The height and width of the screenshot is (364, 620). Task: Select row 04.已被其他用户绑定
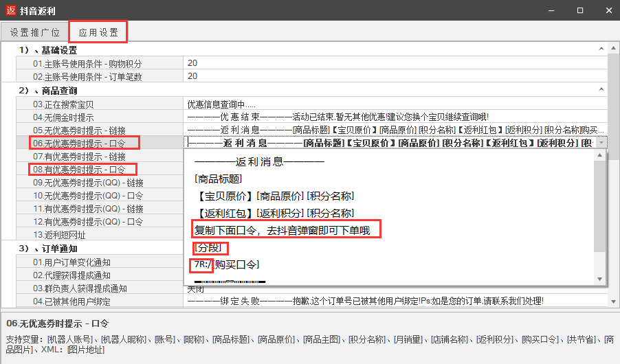[x=99, y=302]
